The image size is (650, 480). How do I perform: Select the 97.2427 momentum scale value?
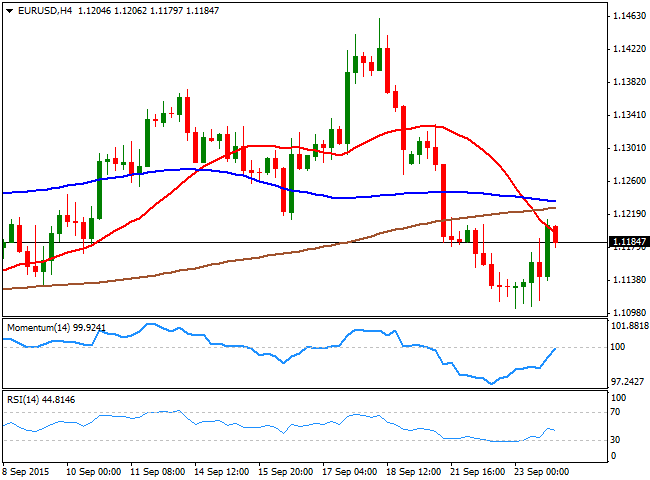tap(628, 381)
